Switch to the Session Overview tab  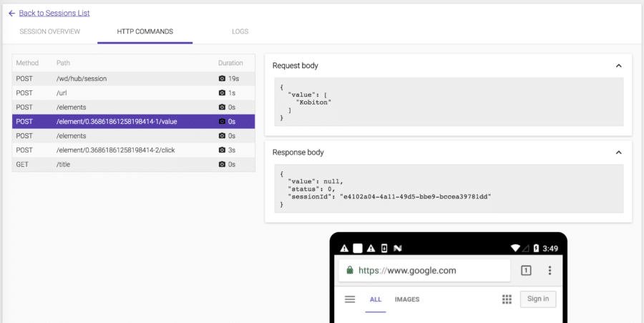point(49,32)
